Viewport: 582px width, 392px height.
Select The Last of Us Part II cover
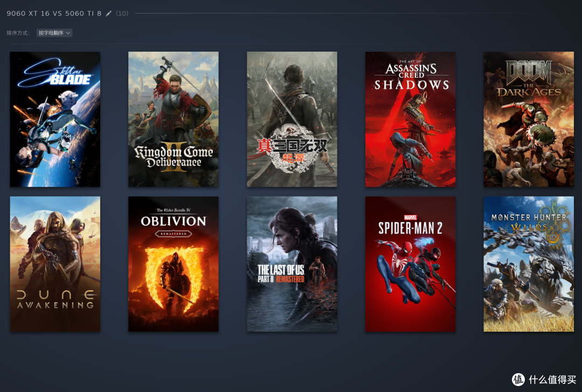pyautogui.click(x=292, y=264)
